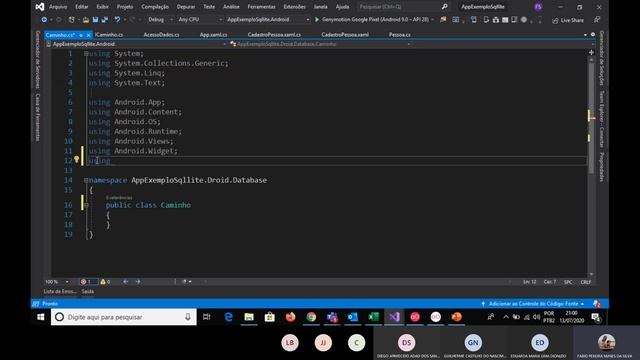Image resolution: width=640 pixels, height=360 pixels.
Task: Click the search magnifier icon in title bar
Action: click(x=444, y=7)
